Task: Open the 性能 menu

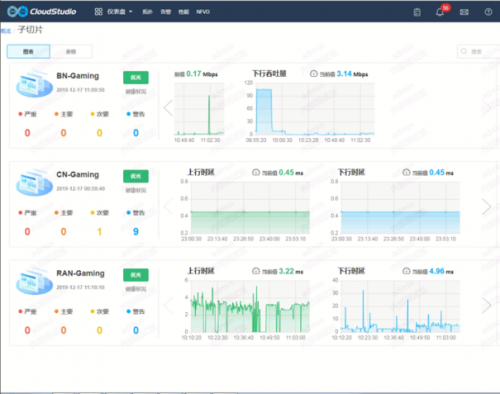Action: [x=184, y=12]
